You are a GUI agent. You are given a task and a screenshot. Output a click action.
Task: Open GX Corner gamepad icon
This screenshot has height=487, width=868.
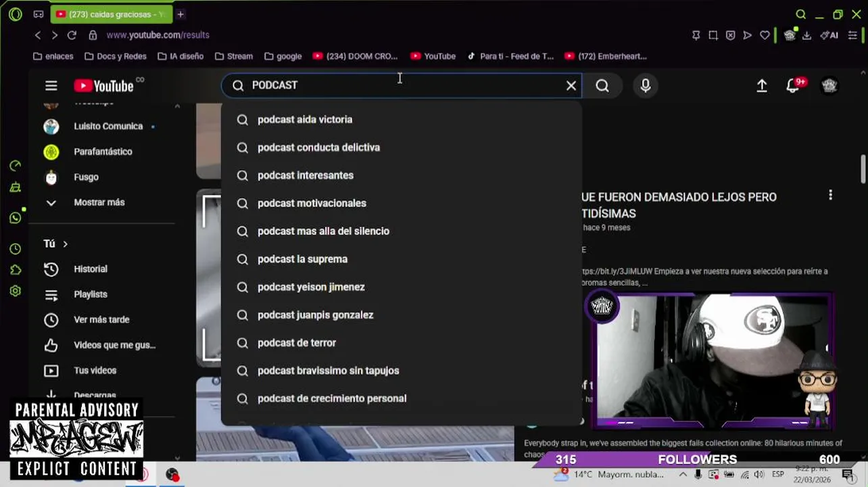[x=39, y=14]
